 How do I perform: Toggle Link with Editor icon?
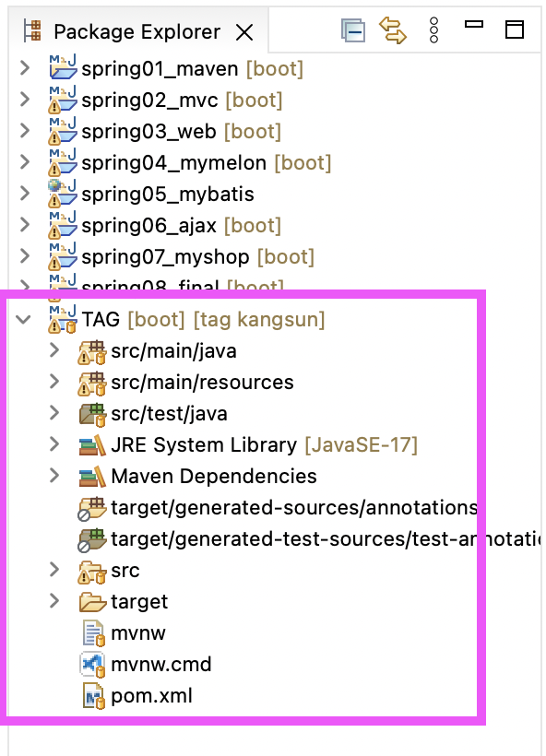point(393,30)
